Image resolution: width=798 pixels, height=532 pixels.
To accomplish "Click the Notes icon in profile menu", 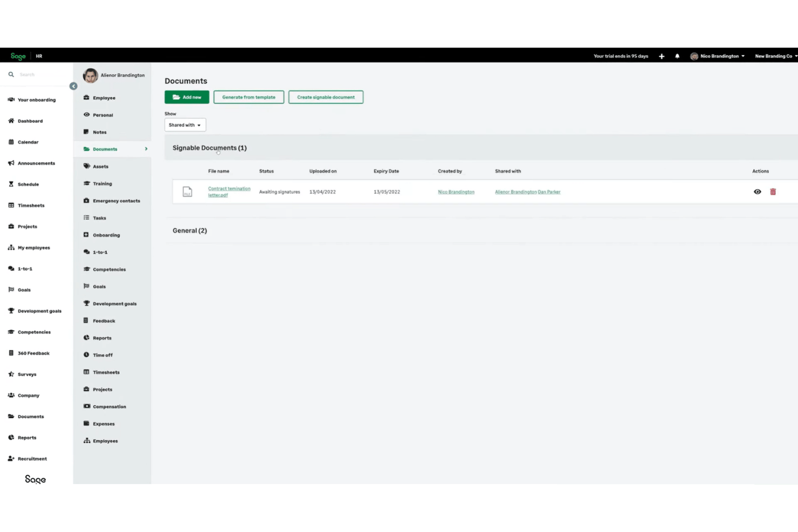I will pyautogui.click(x=86, y=132).
